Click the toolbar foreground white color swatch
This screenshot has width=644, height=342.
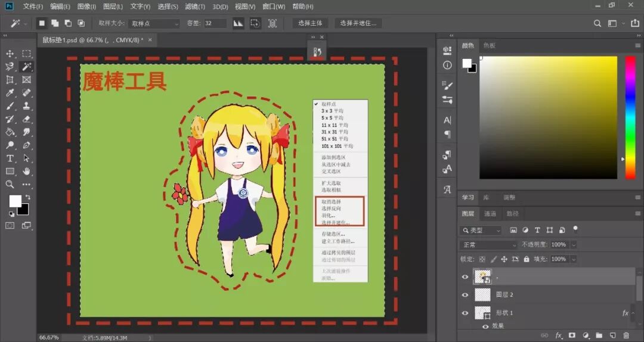(x=14, y=200)
